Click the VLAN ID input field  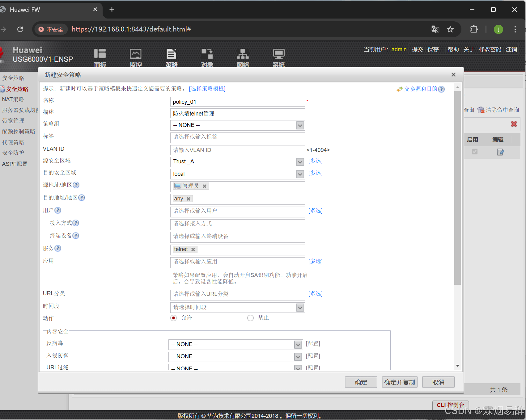point(238,150)
